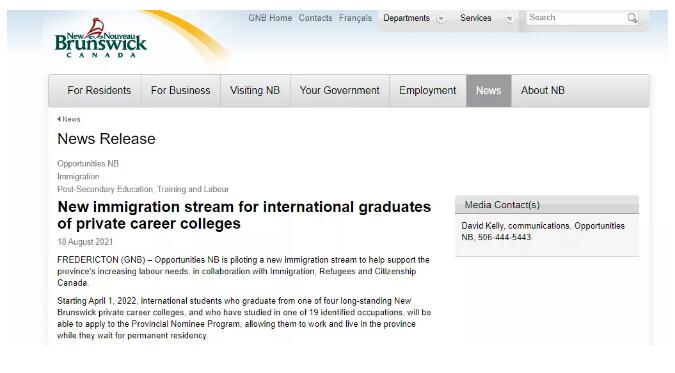Open the Services menu

click(476, 18)
